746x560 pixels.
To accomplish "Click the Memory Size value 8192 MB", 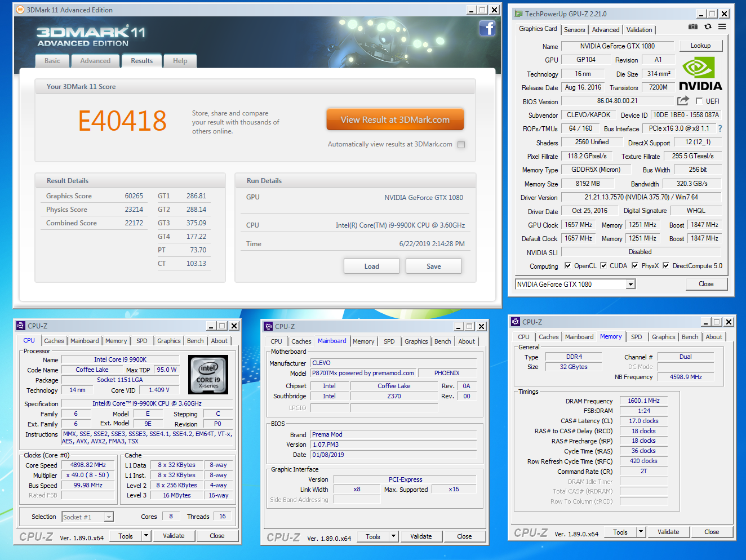I will point(588,184).
